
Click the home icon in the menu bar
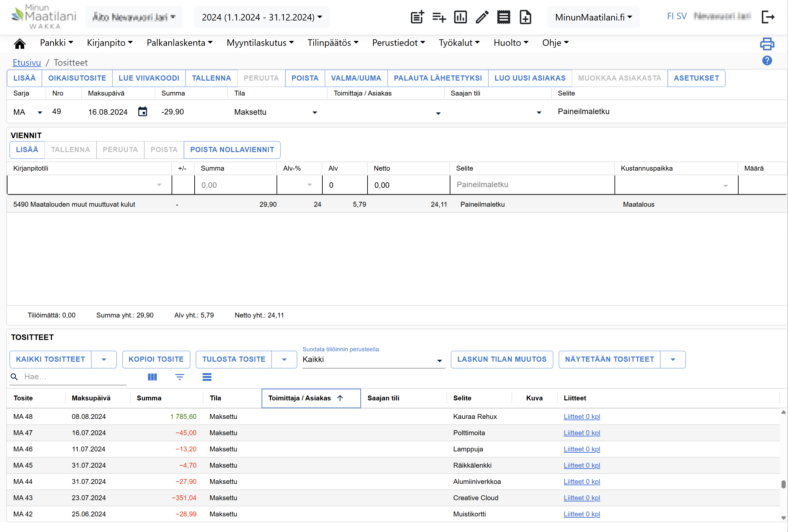[x=20, y=44]
